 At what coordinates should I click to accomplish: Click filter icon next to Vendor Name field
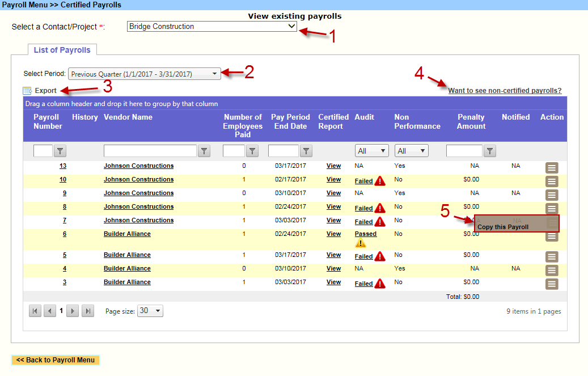point(204,151)
